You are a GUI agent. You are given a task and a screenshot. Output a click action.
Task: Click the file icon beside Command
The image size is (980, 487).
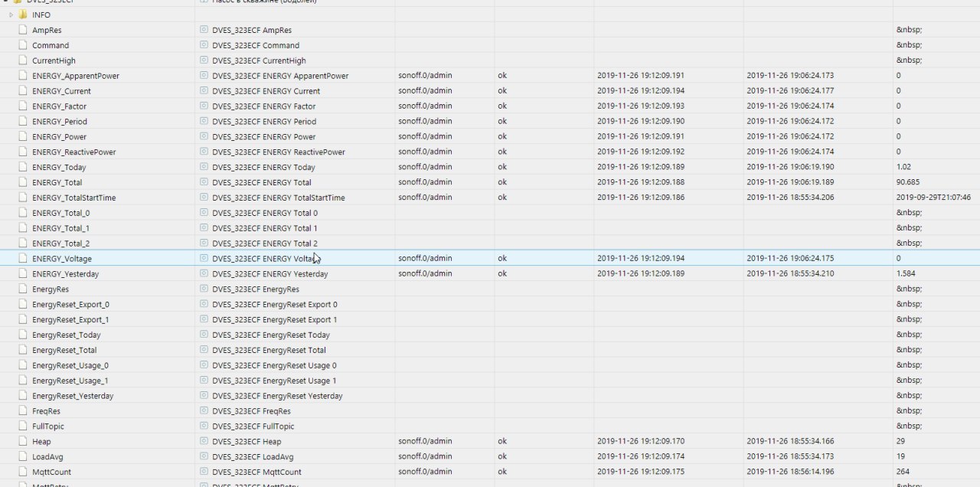[x=23, y=45]
